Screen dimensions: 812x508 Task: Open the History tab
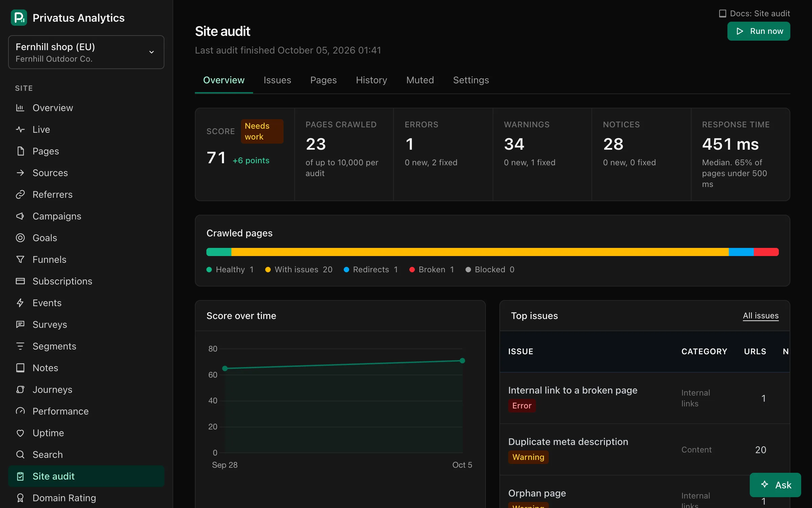[x=371, y=80]
